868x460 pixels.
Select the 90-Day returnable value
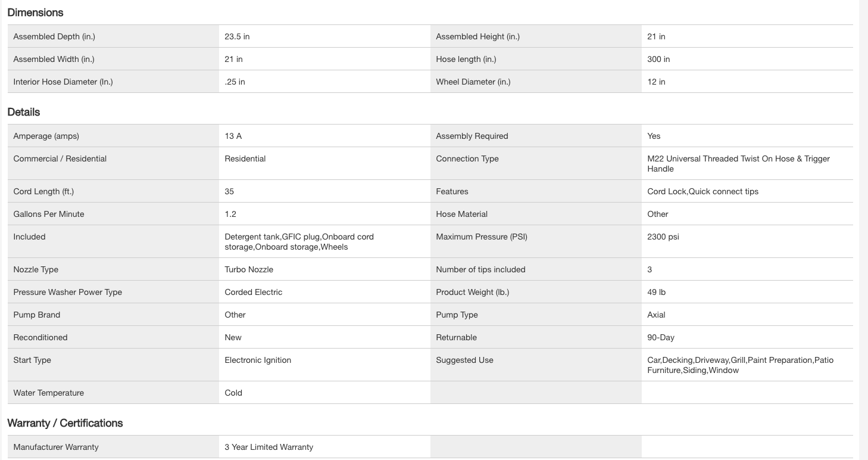pyautogui.click(x=661, y=338)
